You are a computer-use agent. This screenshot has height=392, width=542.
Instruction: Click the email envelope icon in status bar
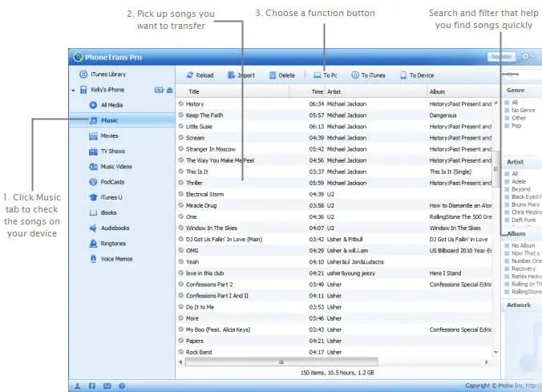[x=107, y=386]
